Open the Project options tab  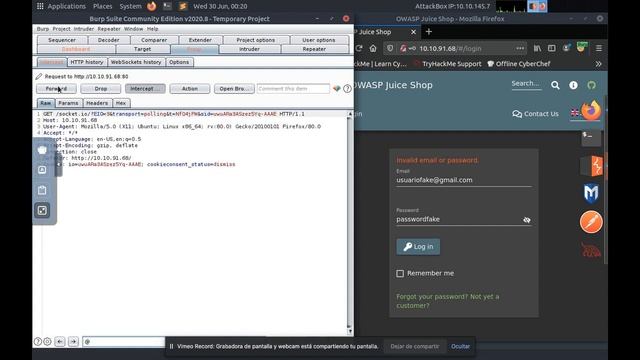coord(256,40)
